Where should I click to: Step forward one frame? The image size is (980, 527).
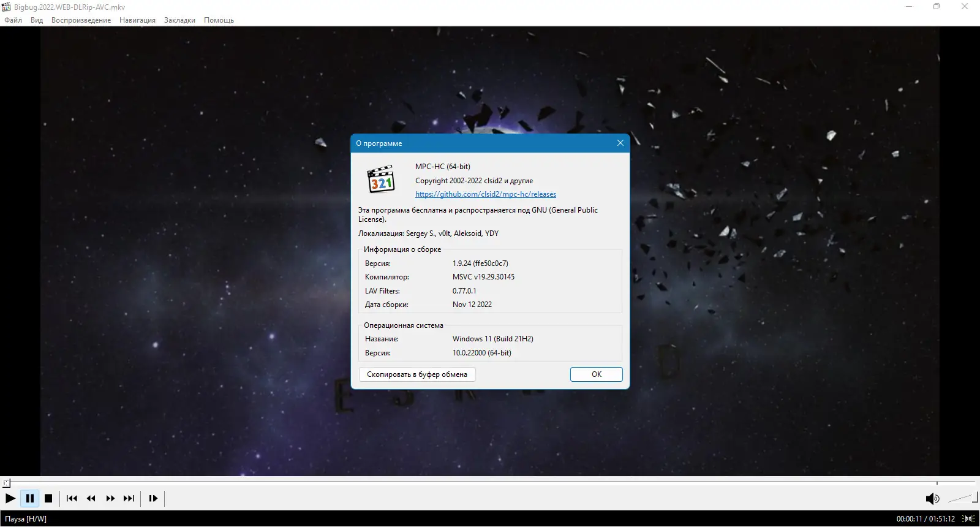tap(153, 499)
